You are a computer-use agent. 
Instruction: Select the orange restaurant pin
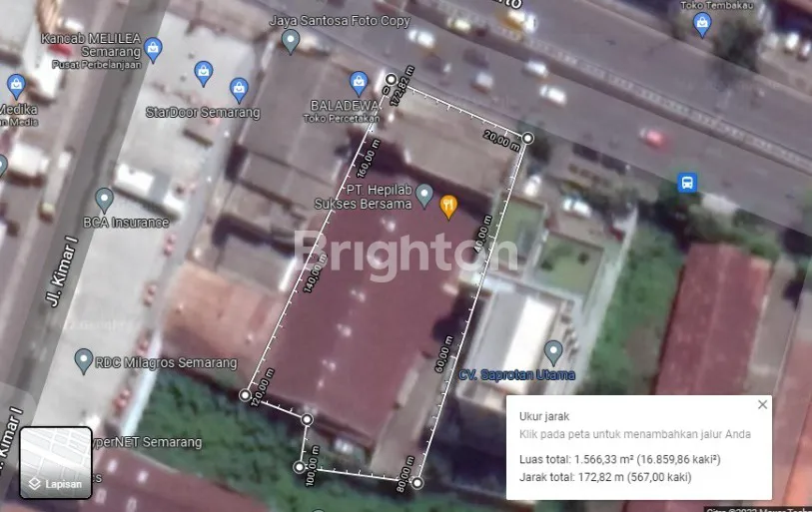click(x=448, y=205)
